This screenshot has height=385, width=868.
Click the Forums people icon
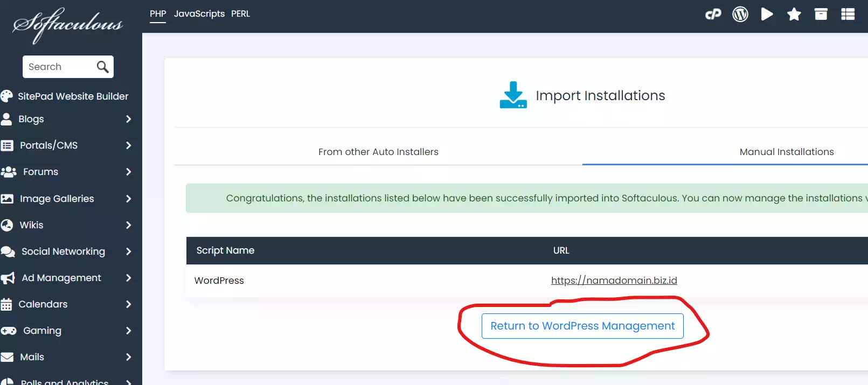click(9, 172)
